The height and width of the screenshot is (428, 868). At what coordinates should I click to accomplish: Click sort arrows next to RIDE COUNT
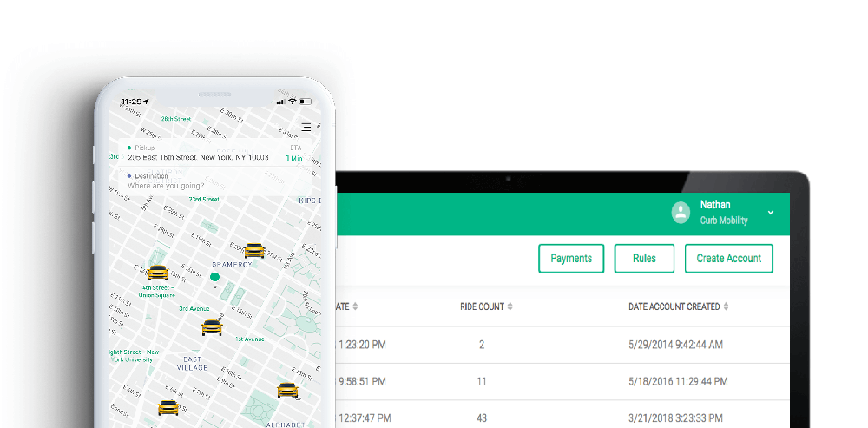click(510, 306)
